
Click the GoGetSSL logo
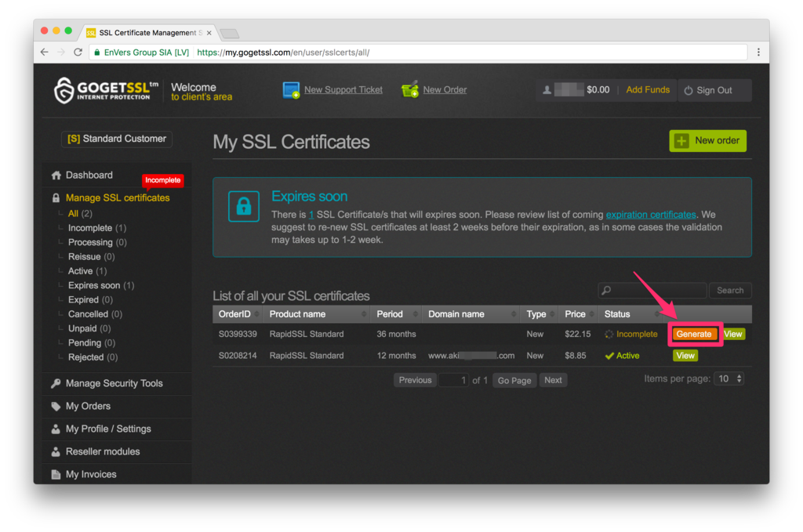[106, 90]
